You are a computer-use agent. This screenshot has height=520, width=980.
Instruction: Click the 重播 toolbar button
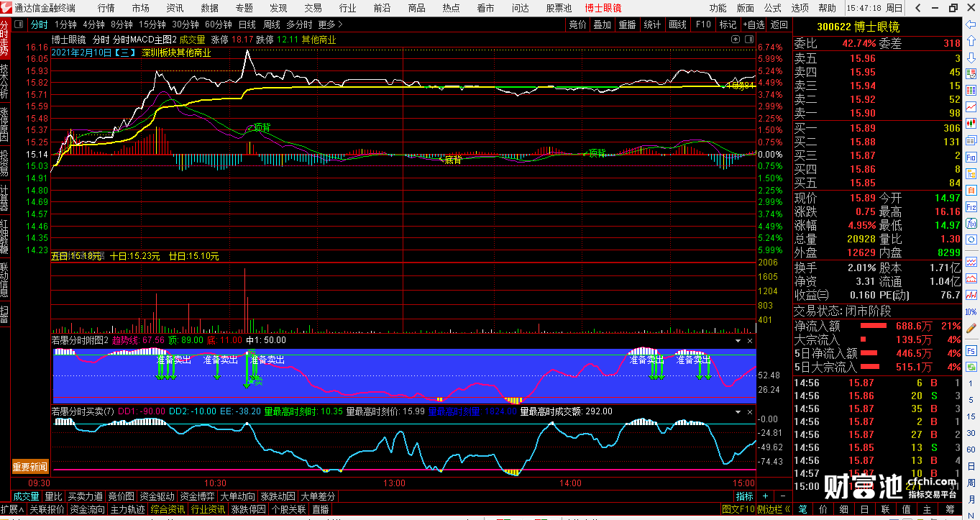(627, 24)
